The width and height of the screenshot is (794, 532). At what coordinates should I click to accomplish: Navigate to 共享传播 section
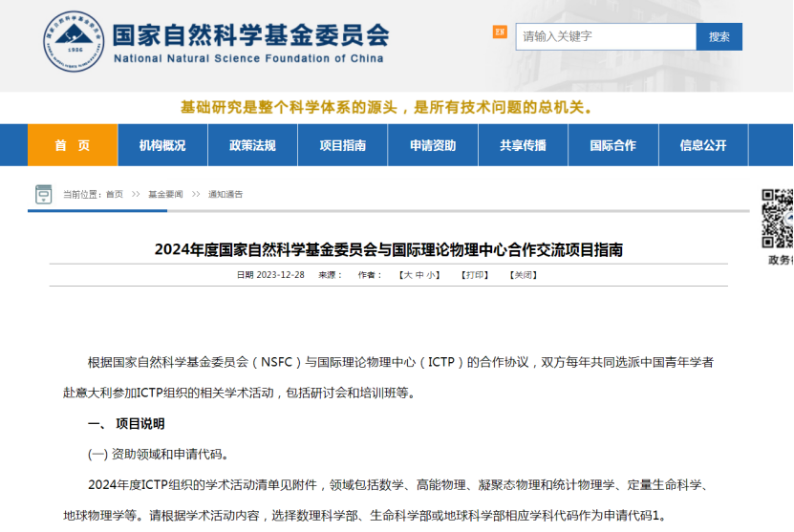(523, 145)
